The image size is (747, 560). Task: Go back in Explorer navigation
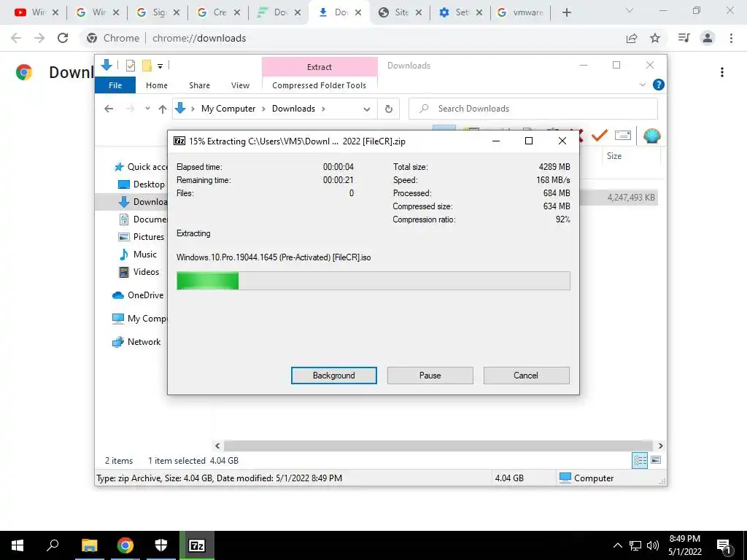109,109
